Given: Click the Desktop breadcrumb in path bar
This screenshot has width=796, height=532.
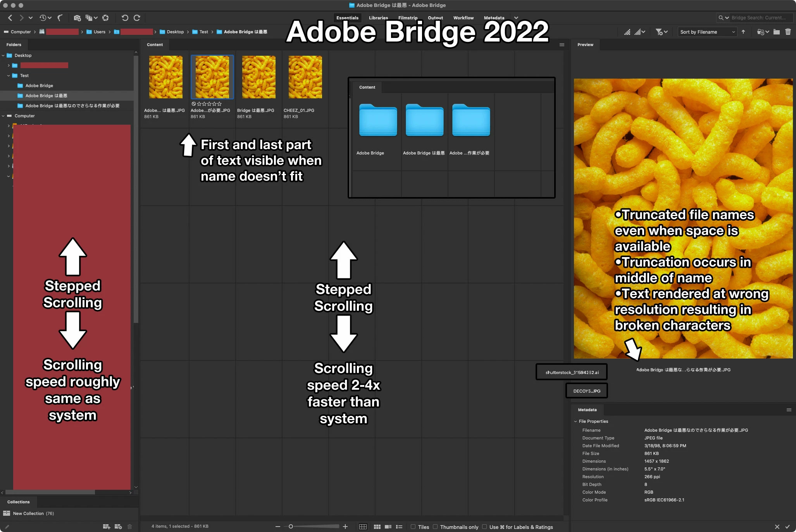Looking at the screenshot, I should [x=175, y=32].
